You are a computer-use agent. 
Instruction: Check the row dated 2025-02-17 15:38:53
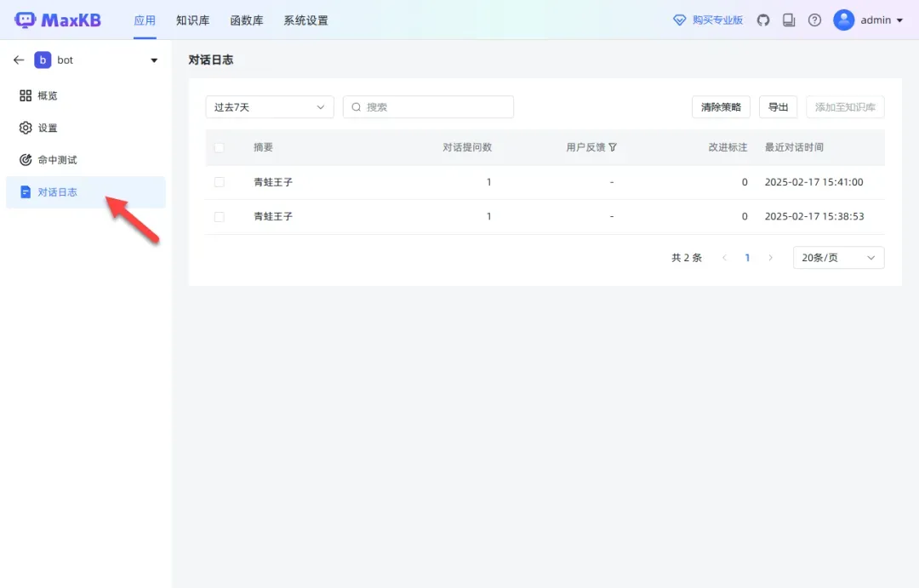220,217
